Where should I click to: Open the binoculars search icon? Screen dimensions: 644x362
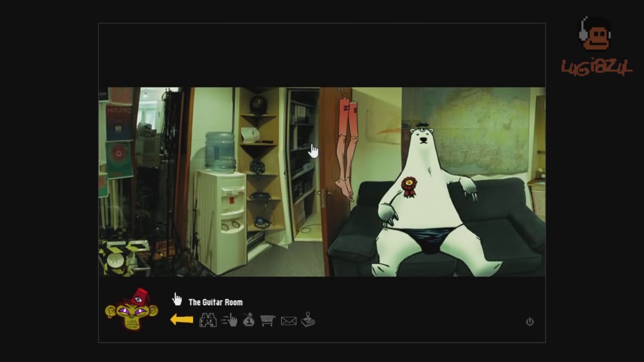click(x=208, y=320)
